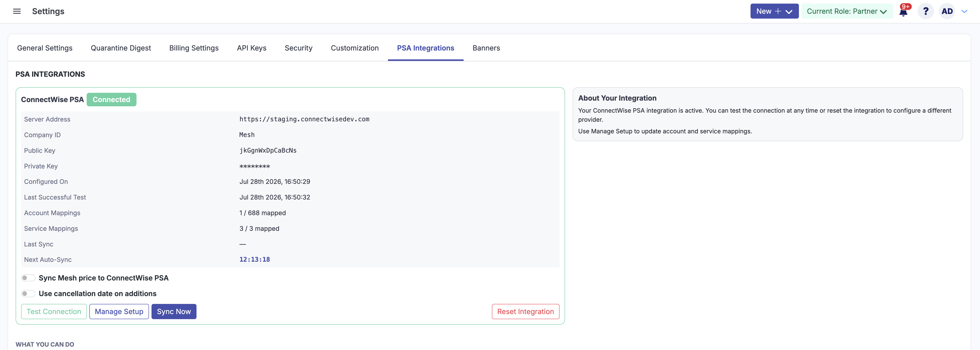The image size is (980, 350).
Task: Open the help question mark icon
Action: pyautogui.click(x=926, y=11)
